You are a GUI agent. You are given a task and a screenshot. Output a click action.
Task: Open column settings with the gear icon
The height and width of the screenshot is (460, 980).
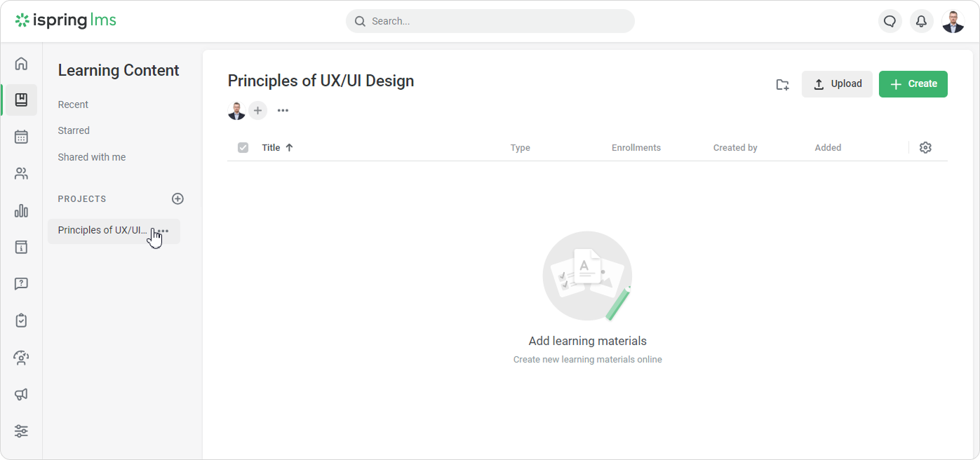tap(925, 147)
